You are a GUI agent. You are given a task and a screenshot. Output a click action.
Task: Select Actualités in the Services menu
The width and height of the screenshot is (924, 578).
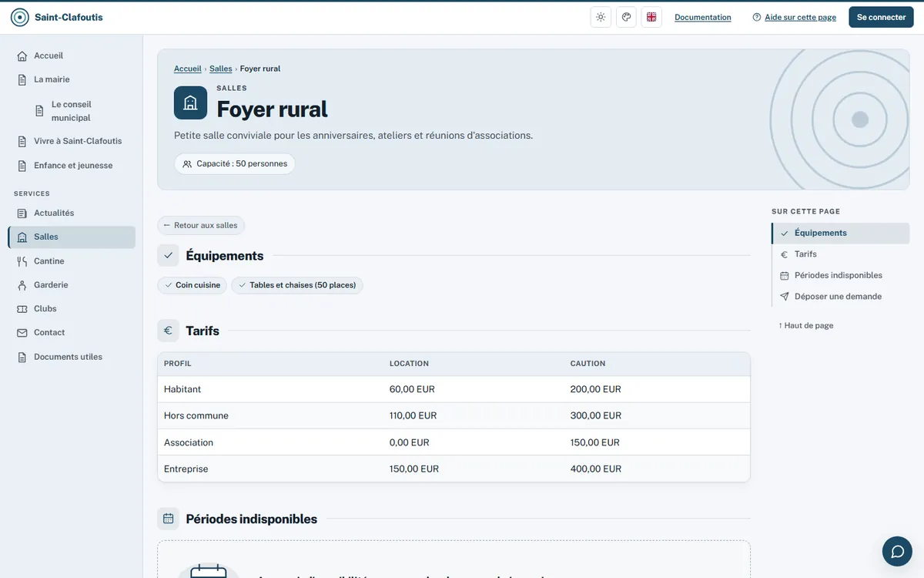click(72, 213)
